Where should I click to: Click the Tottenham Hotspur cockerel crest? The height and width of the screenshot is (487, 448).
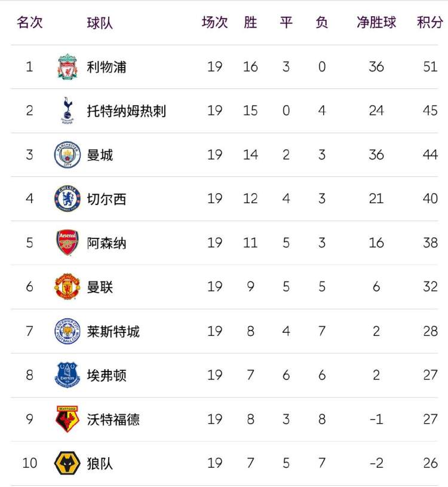67,111
